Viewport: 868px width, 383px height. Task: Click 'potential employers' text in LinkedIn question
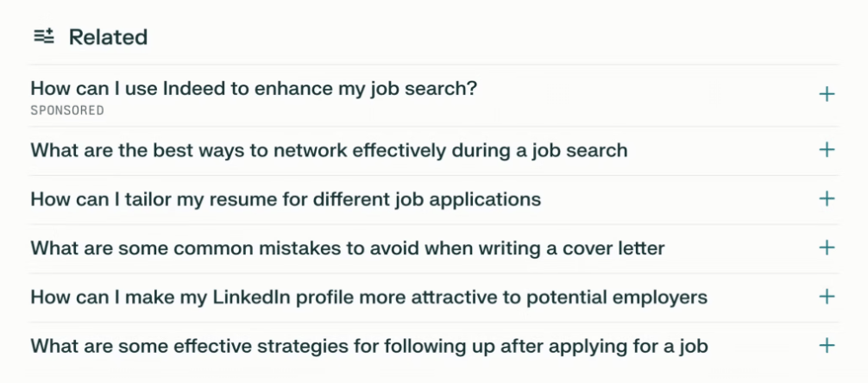click(x=617, y=298)
